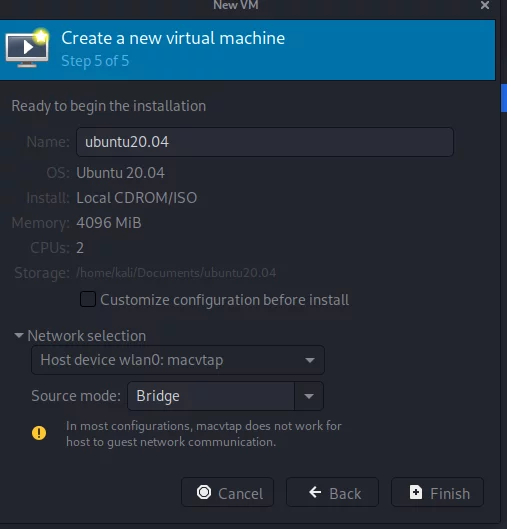Click the yellow warning icon for macvtap
This screenshot has height=529, width=507.
pyautogui.click(x=39, y=433)
